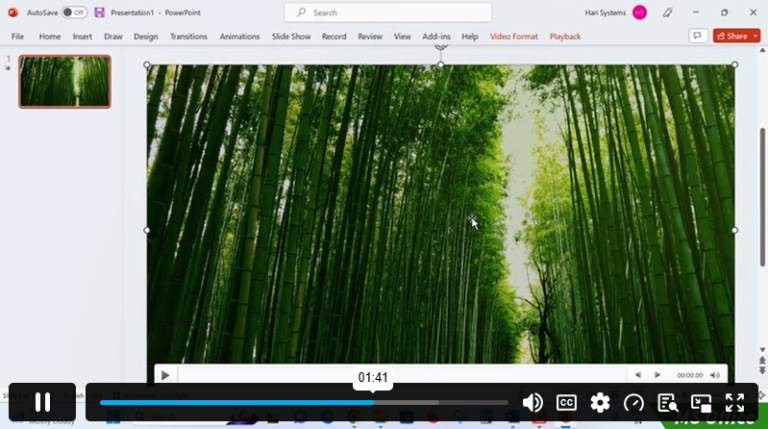768x429 pixels.
Task: Go to next slide via double arrow
Action: click(x=762, y=370)
